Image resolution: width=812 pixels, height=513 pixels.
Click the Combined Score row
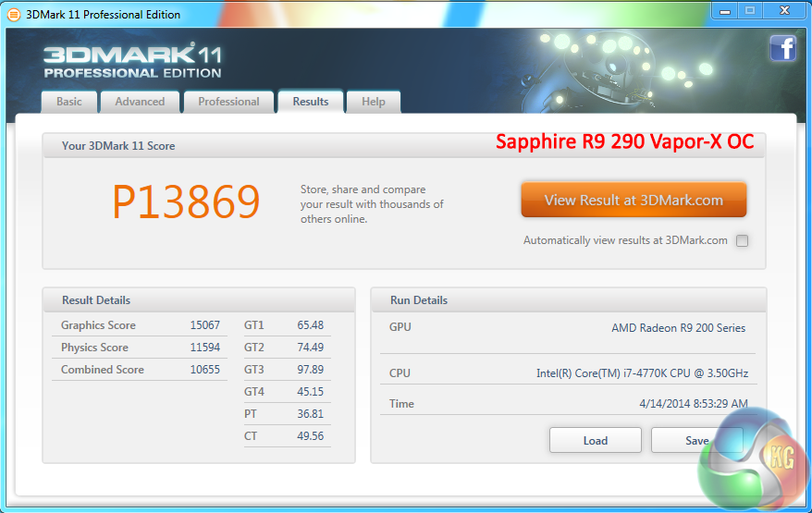coord(140,370)
